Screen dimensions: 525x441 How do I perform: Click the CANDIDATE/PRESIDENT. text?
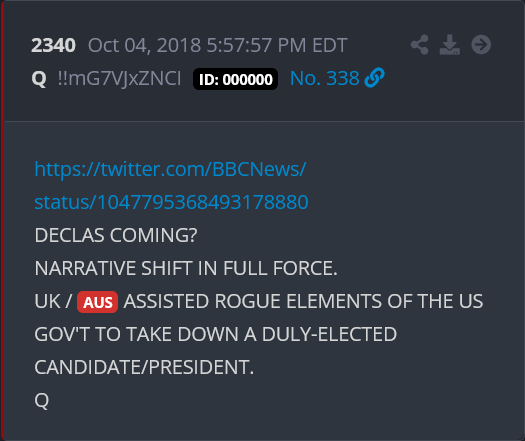[144, 367]
